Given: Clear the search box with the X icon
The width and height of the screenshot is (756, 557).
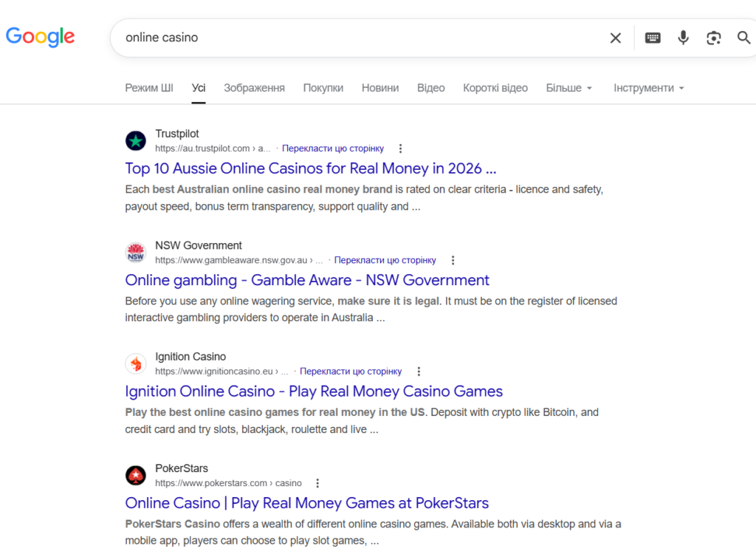Looking at the screenshot, I should coord(615,38).
